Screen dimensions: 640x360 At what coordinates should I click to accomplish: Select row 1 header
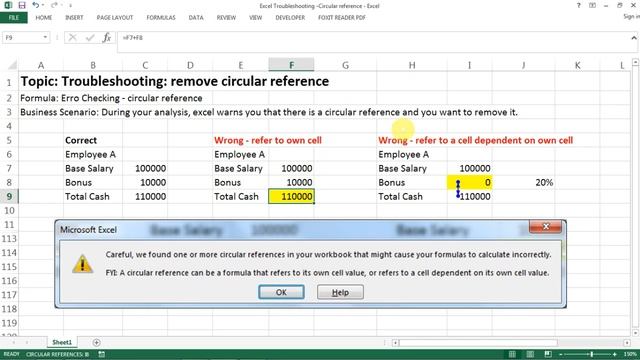pos(9,82)
